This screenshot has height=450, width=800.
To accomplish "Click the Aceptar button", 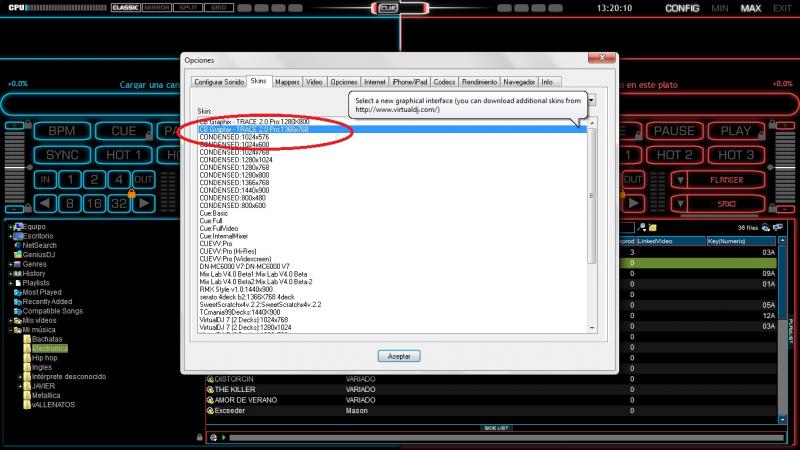I will tap(399, 356).
